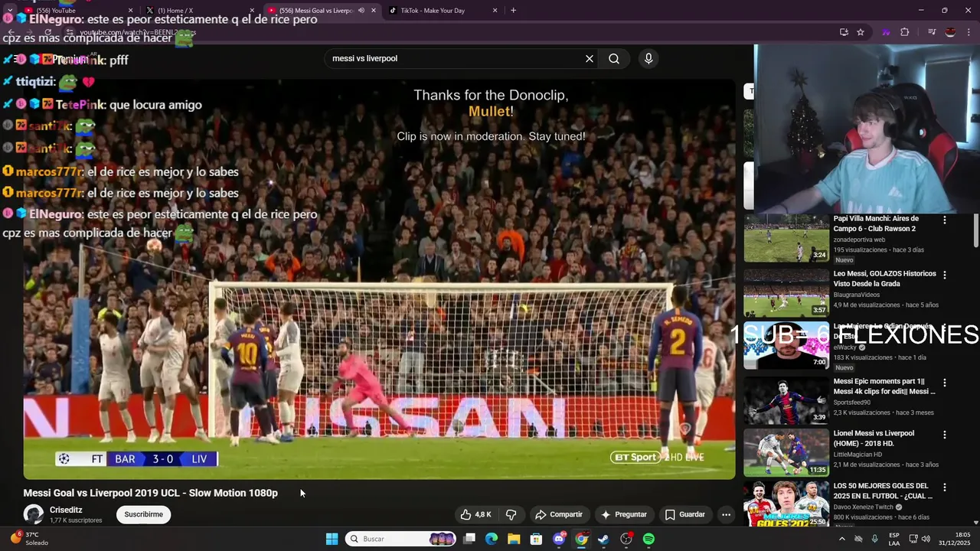Open the Compartir share dialog
The image size is (980, 551).
[x=558, y=514]
